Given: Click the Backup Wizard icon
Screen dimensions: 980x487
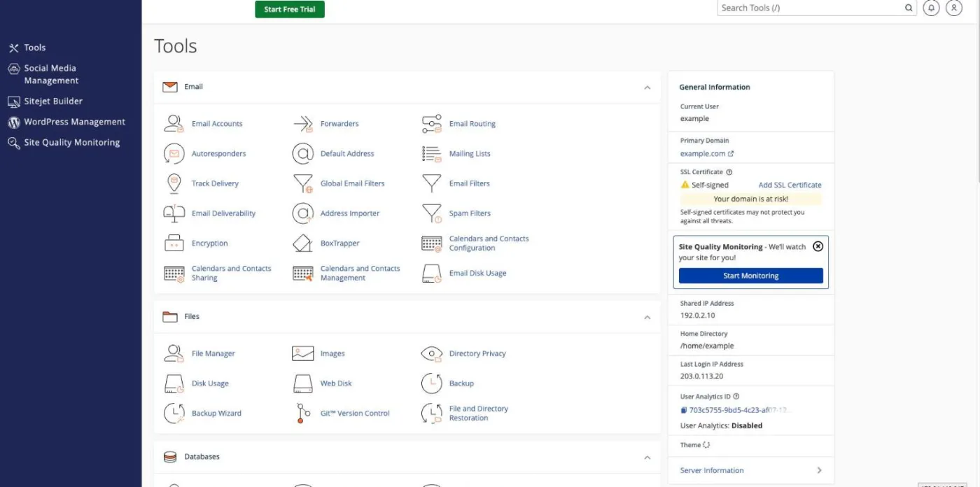Looking at the screenshot, I should coord(174,414).
